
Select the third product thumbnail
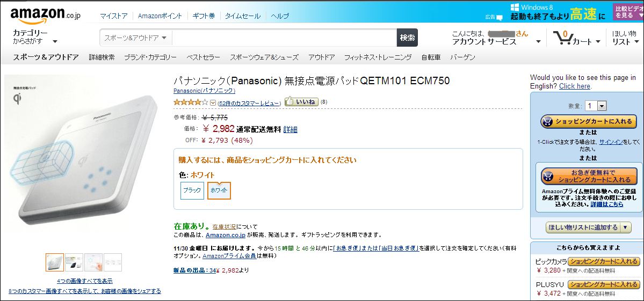pyautogui.click(x=93, y=262)
